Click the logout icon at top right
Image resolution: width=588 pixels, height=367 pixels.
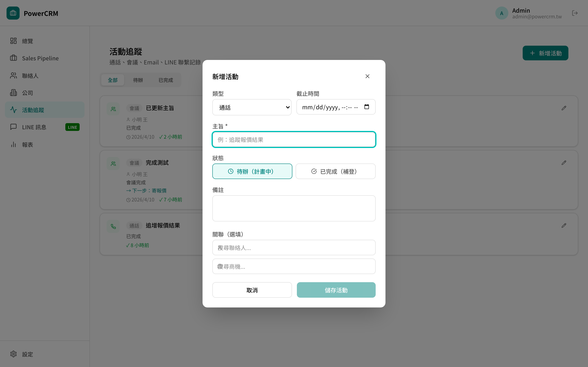pos(575,13)
